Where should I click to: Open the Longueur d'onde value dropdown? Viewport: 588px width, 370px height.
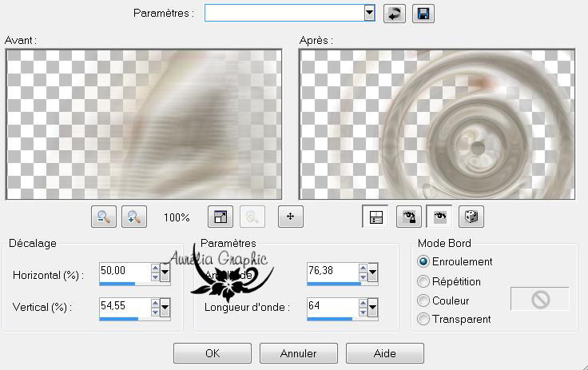(373, 306)
